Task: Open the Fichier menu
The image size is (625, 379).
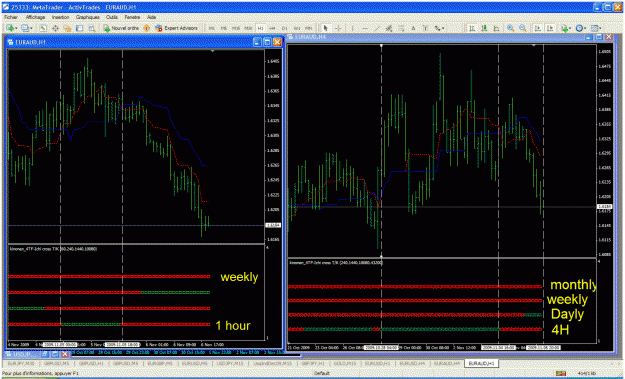Action: pos(10,17)
